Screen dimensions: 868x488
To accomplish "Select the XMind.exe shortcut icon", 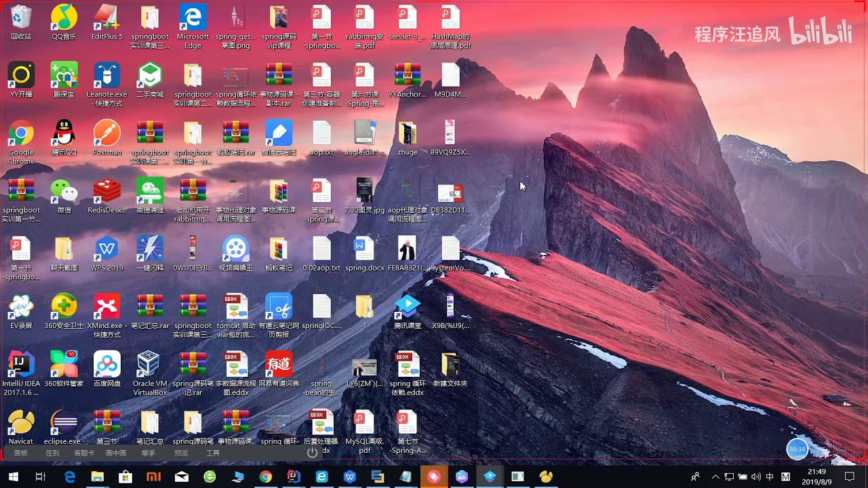I will [107, 315].
